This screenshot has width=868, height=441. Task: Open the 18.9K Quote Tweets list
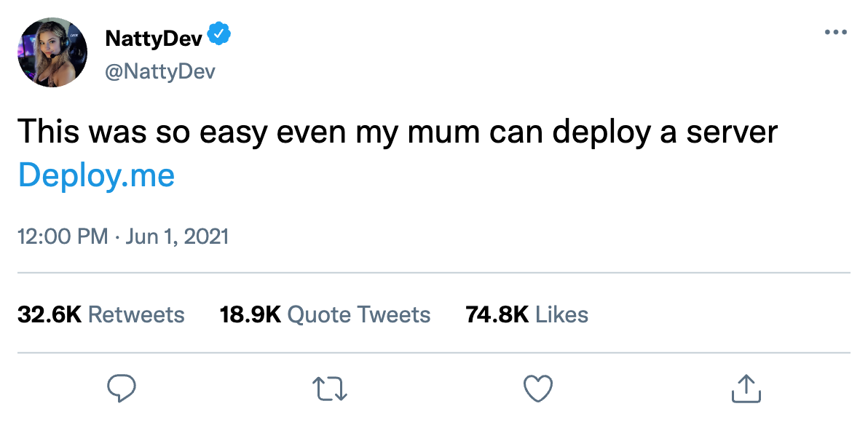pos(325,314)
